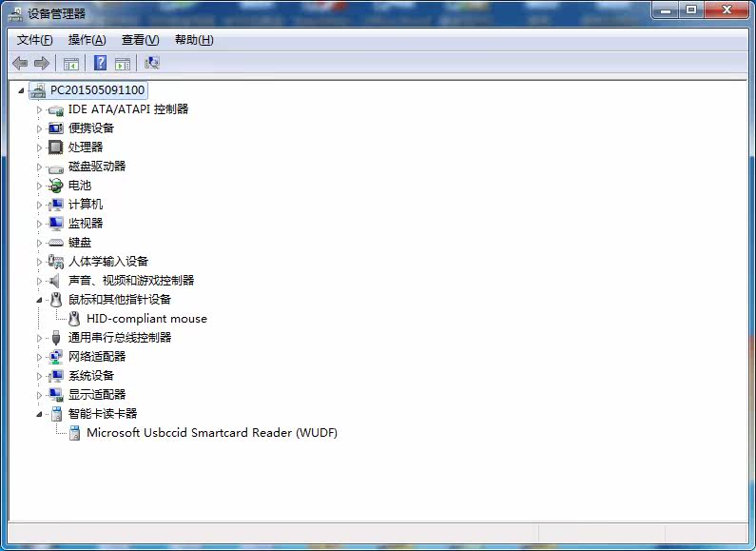Expand the 系统设备 node
Screen dimensions: 756x551
(x=39, y=376)
